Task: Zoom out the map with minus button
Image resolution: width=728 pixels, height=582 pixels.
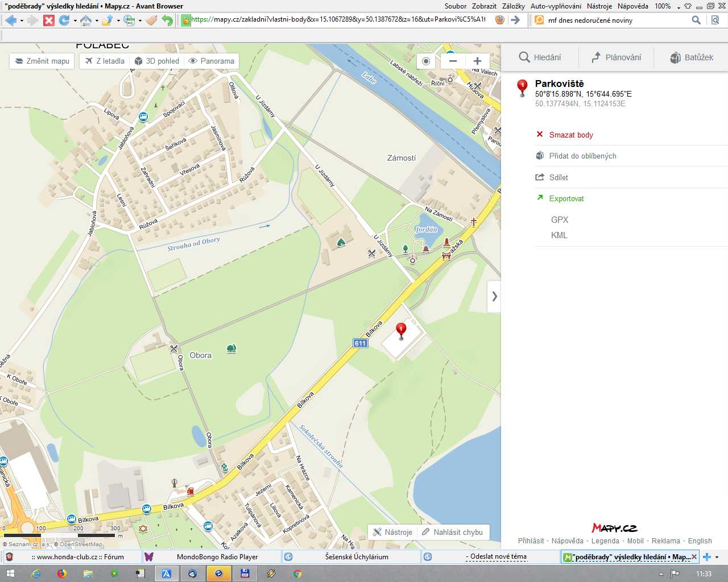Action: pos(453,61)
